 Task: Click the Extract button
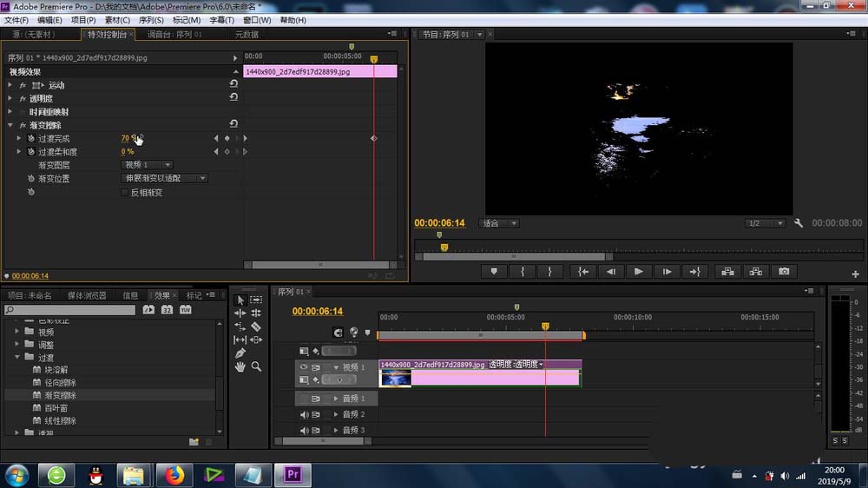click(756, 272)
